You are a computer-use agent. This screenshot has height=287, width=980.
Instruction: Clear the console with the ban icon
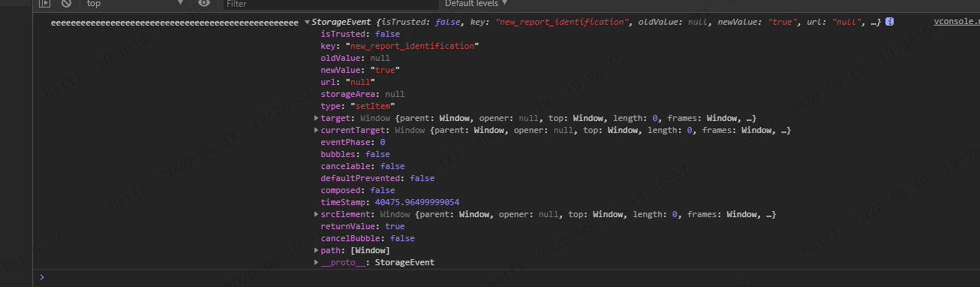pyautogui.click(x=67, y=4)
